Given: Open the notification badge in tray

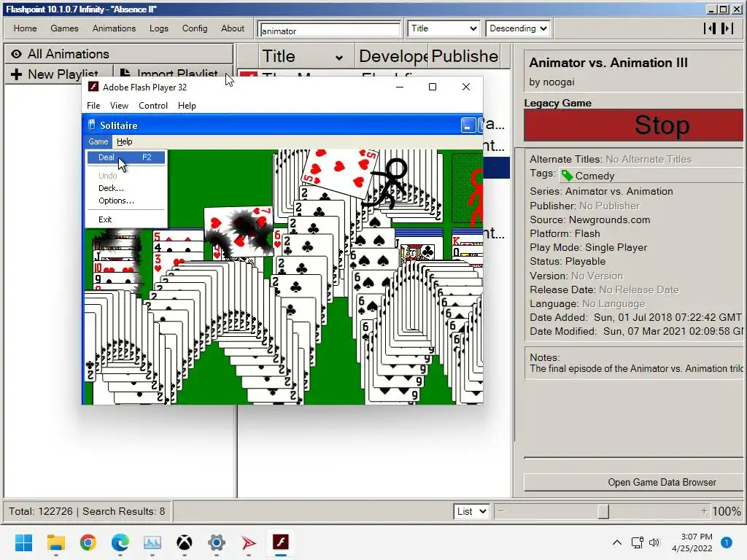Looking at the screenshot, I should point(726,542).
